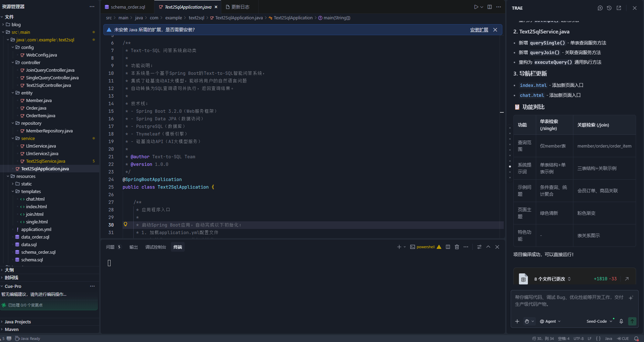Screen dimensions: 644x342
Task: Expand the 8 changed files list
Action: (569, 279)
